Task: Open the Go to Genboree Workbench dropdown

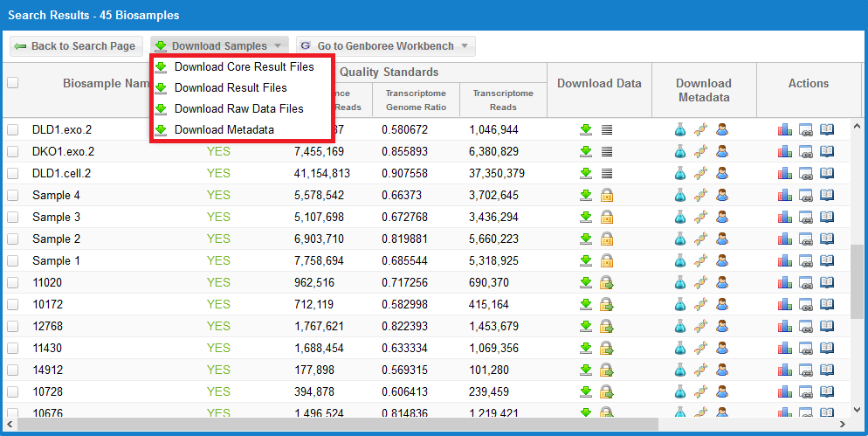Action: coord(385,46)
